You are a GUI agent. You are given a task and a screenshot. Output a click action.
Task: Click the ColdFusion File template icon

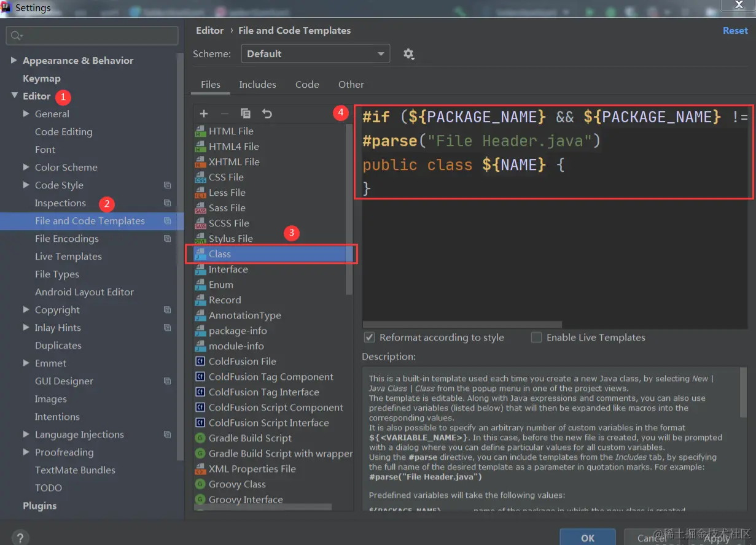pyautogui.click(x=200, y=361)
